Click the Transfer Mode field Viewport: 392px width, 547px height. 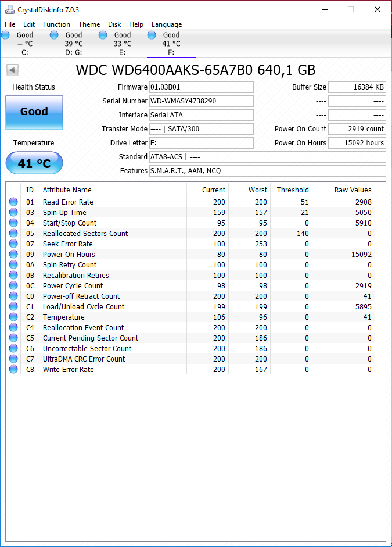(x=202, y=129)
